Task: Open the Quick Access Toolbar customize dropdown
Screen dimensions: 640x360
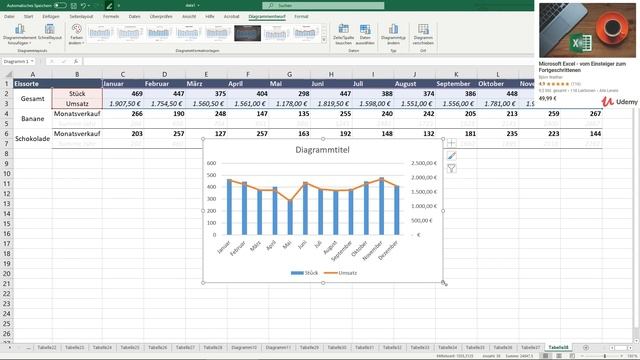Action: (x=119, y=6)
